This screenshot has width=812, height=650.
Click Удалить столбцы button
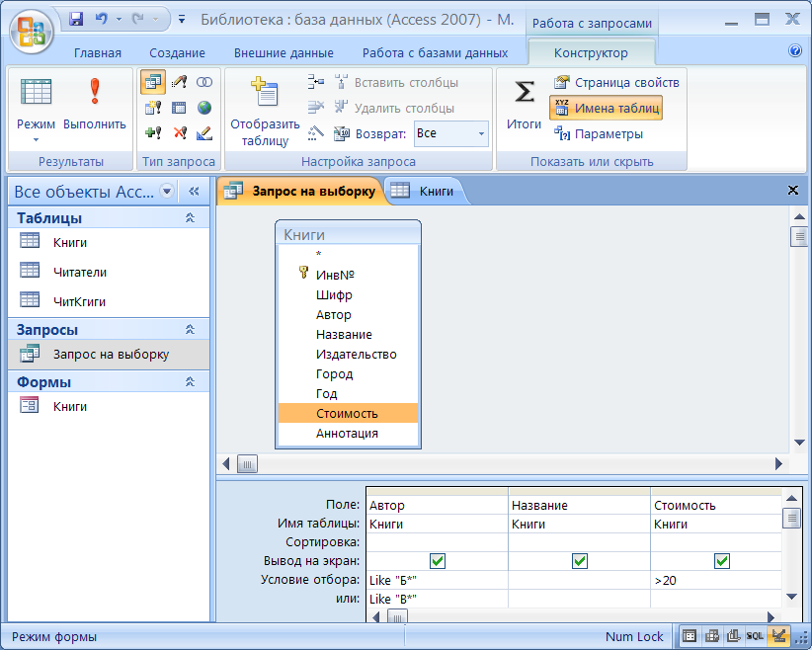394,108
